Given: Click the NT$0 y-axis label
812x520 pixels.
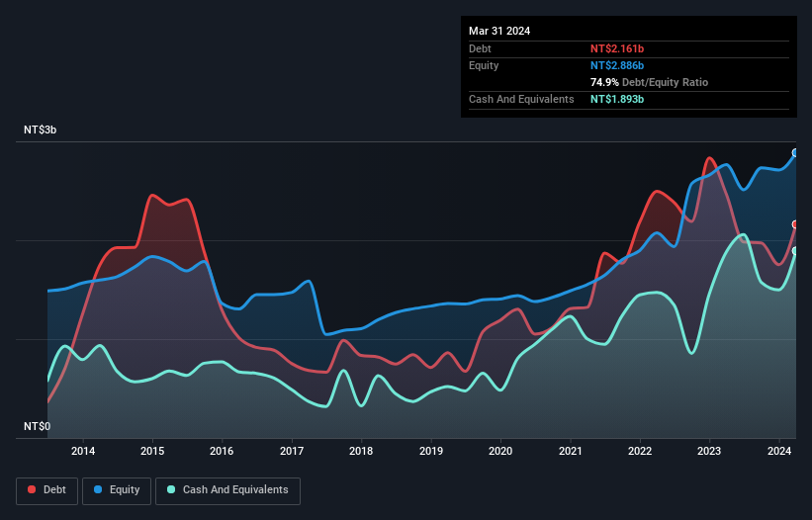Looking at the screenshot, I should click(37, 426).
